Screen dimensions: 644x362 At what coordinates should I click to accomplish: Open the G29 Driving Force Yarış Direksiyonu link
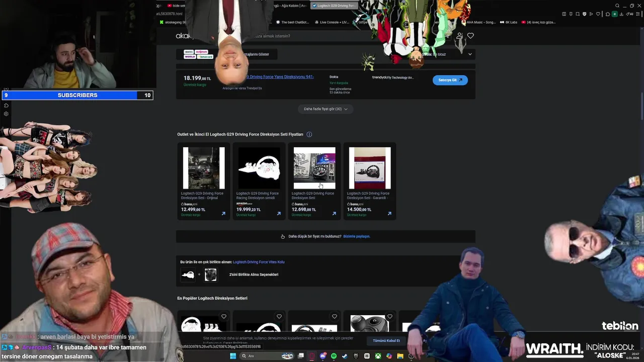[x=280, y=77]
